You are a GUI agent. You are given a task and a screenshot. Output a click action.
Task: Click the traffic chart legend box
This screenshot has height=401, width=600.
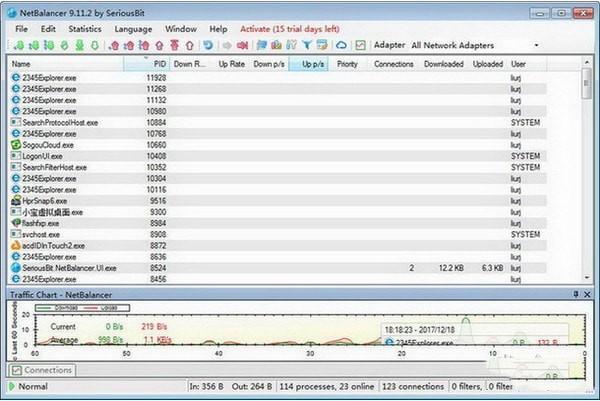[x=82, y=308]
